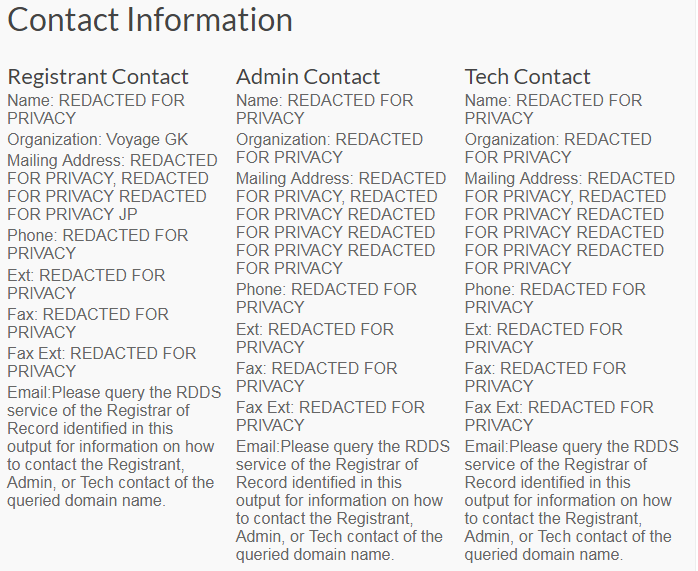The image size is (698, 571).
Task: Click Tech Mailing Address text
Action: click(x=570, y=223)
